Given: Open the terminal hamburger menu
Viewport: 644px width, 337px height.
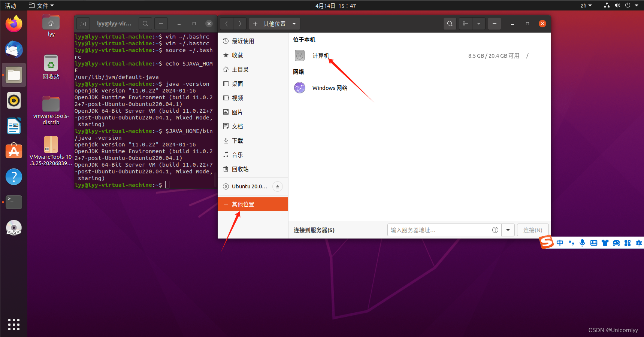Looking at the screenshot, I should point(161,24).
